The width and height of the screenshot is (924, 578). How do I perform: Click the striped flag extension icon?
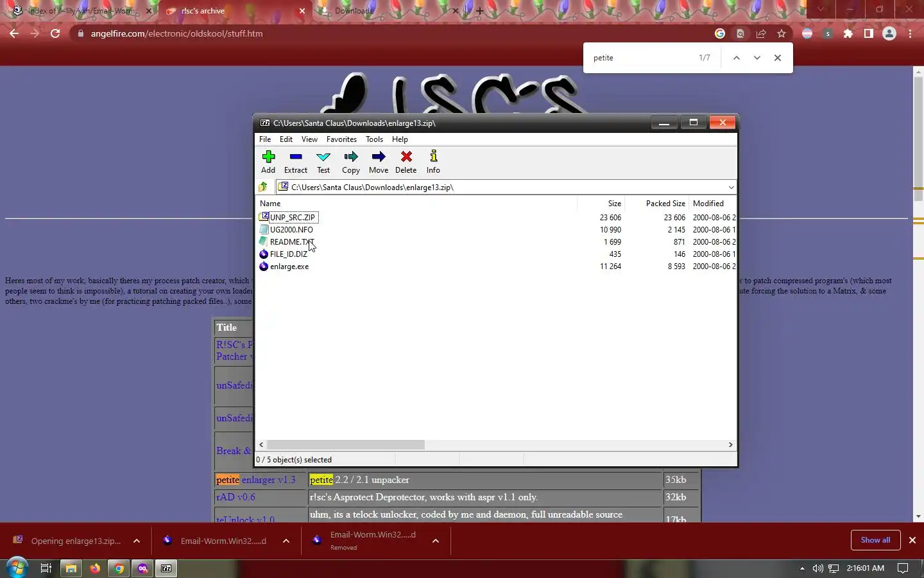pyautogui.click(x=807, y=33)
